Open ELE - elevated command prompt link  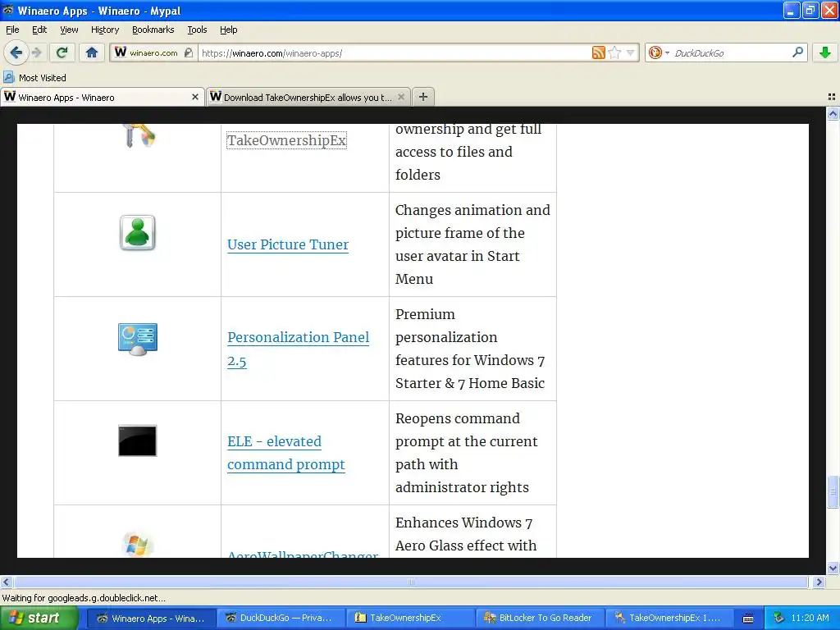[x=285, y=453]
